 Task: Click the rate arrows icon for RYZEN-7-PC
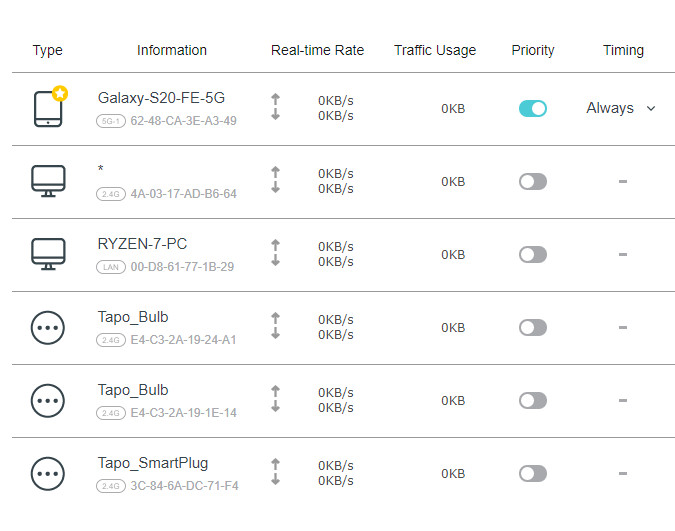click(x=275, y=254)
